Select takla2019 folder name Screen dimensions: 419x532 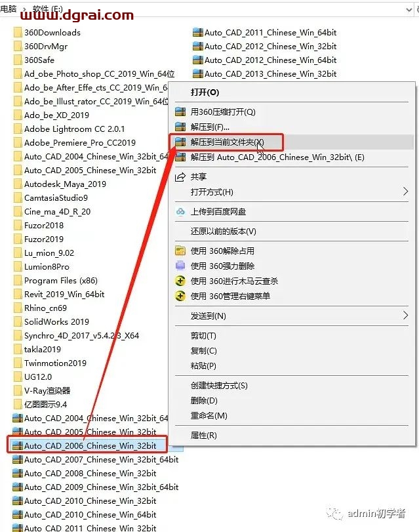pos(43,349)
